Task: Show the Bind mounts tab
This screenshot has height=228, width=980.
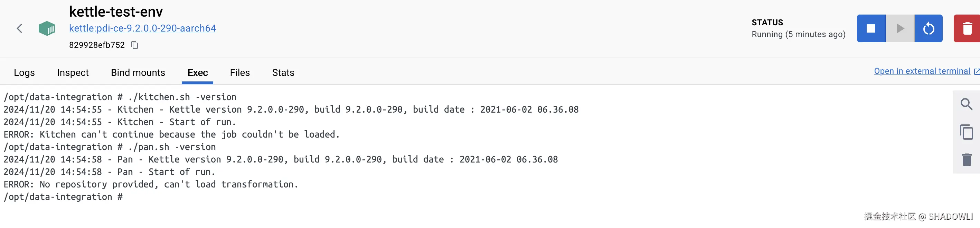Action: (138, 72)
